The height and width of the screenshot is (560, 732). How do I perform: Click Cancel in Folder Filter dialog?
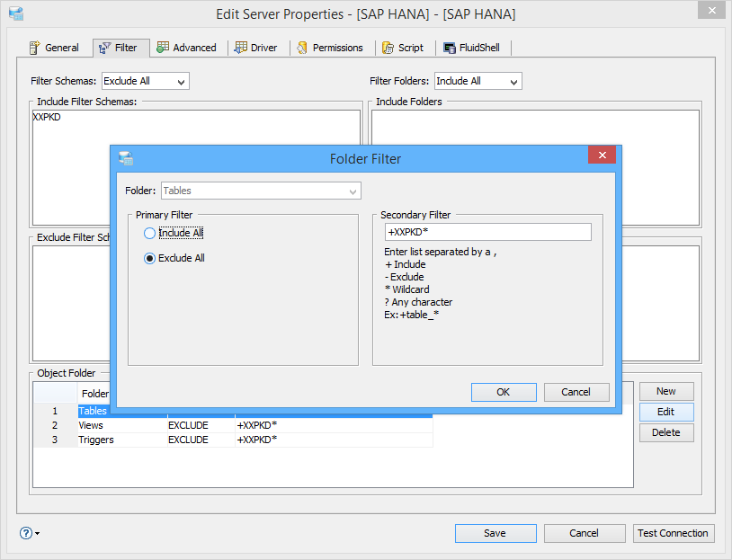point(576,392)
